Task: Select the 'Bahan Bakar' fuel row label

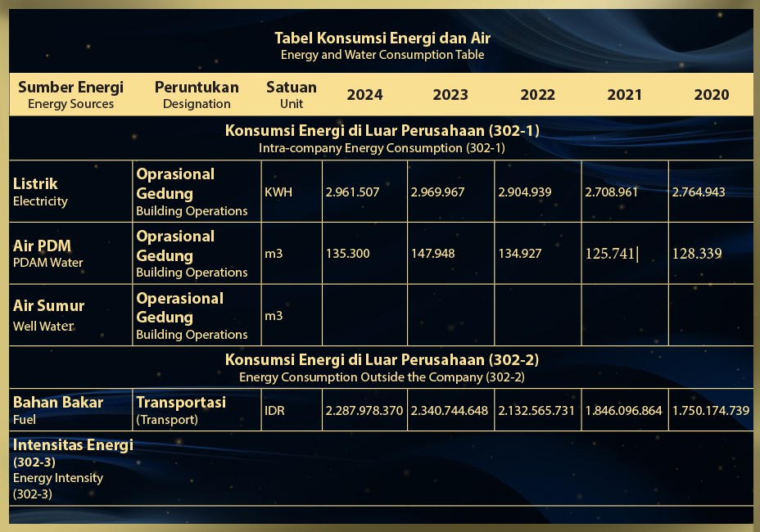Action: pos(58,403)
